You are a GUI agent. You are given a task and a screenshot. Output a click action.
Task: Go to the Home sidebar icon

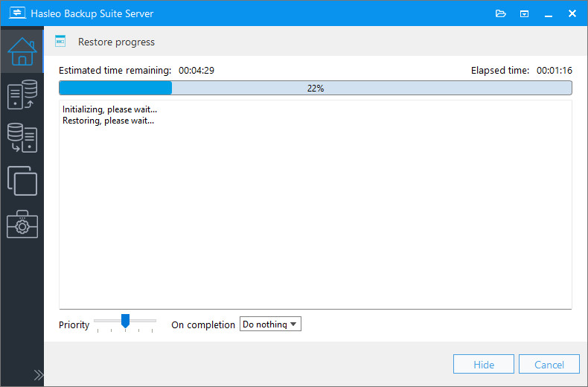point(22,51)
